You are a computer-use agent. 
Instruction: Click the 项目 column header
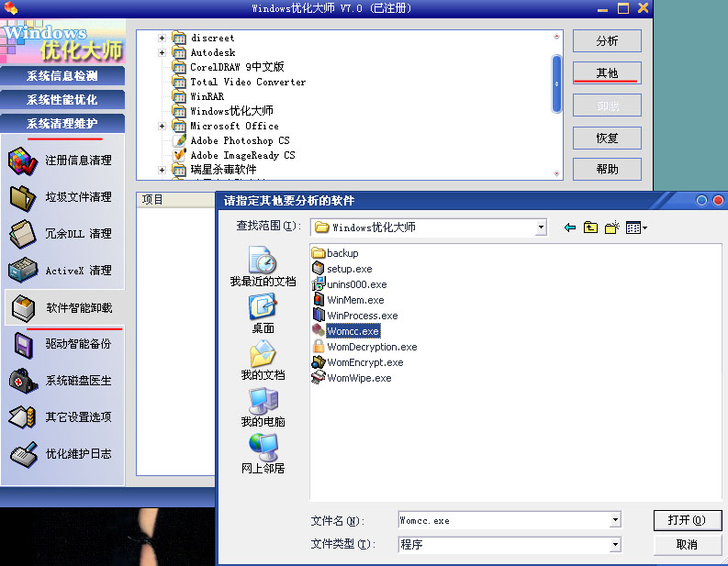(175, 199)
